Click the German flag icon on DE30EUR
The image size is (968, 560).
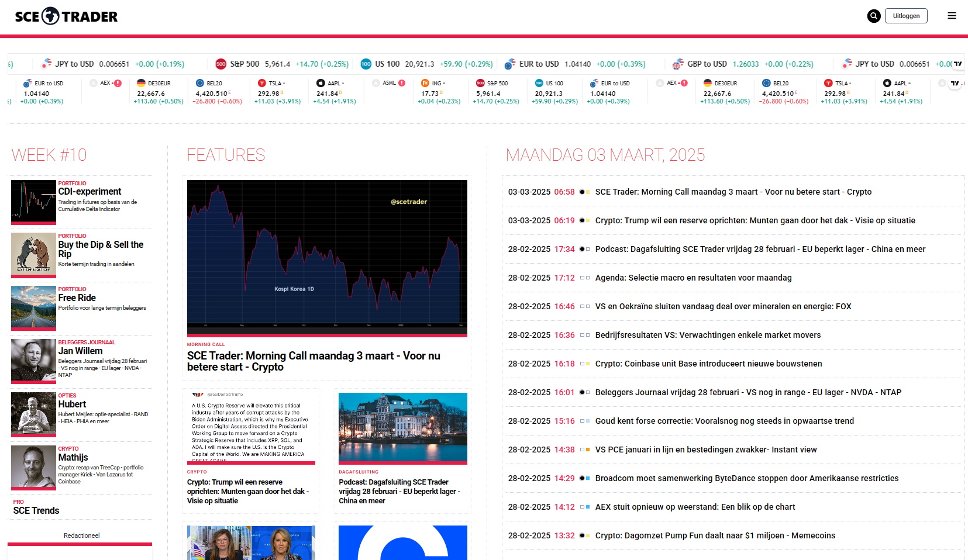coord(141,84)
